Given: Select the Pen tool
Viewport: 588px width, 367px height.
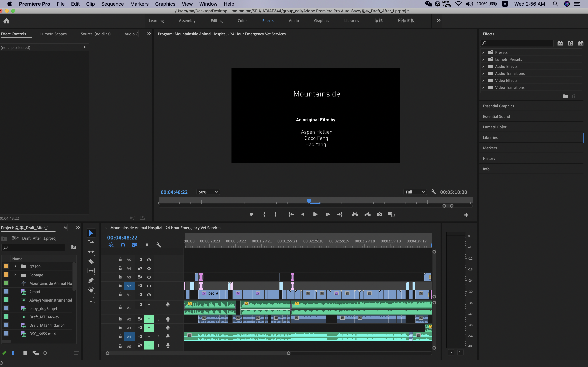Looking at the screenshot, I should (x=91, y=280).
